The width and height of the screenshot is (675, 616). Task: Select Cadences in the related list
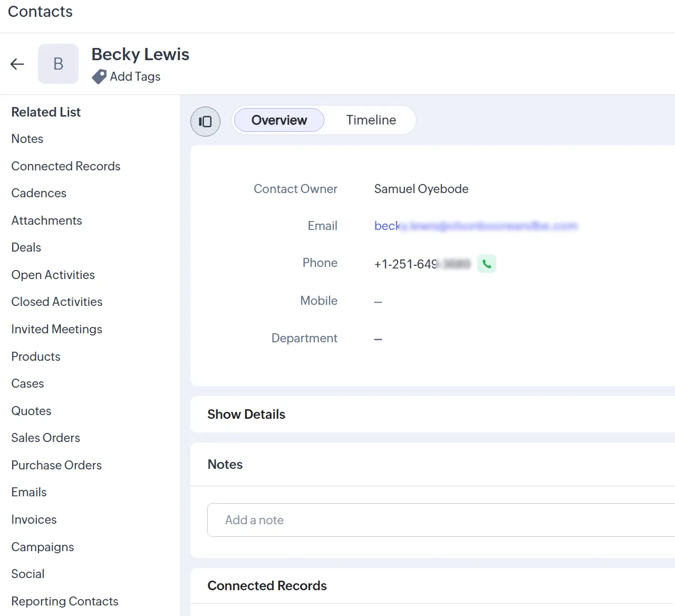click(x=39, y=193)
